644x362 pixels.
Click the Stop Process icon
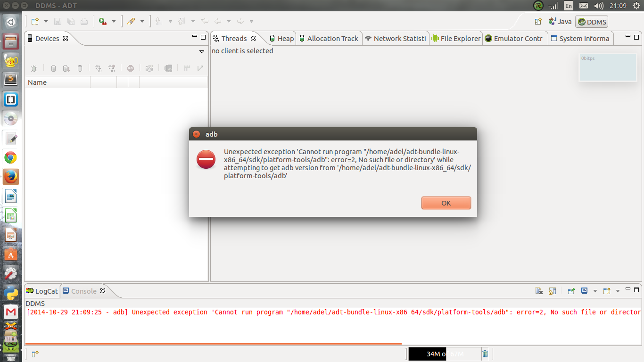131,68
